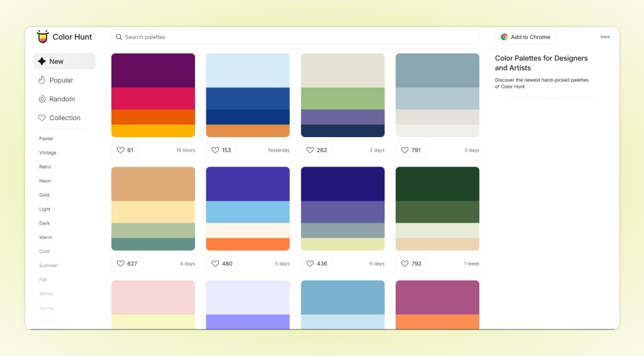Screen dimensions: 644x356
Task: Click the search magnifier icon
Action: click(119, 37)
